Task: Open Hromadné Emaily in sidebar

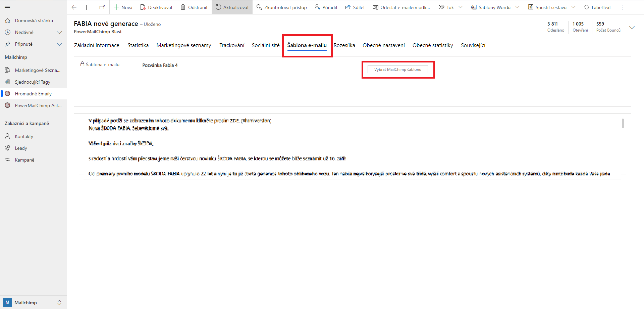Action: pos(33,94)
